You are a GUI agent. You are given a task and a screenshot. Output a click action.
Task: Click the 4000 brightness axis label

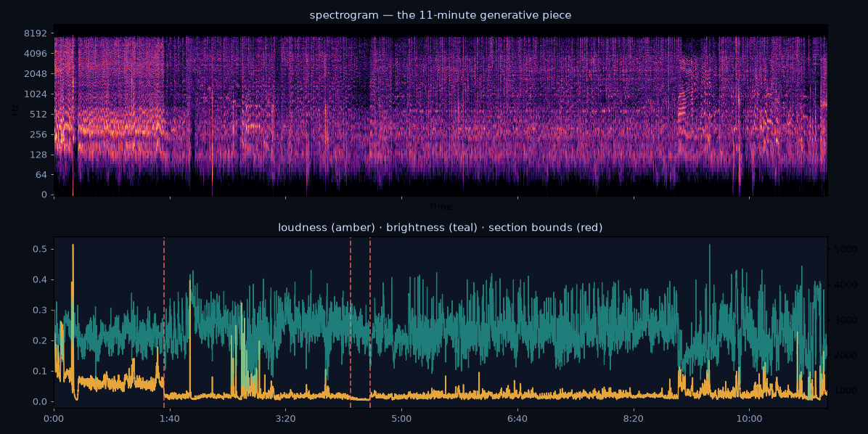[845, 284]
